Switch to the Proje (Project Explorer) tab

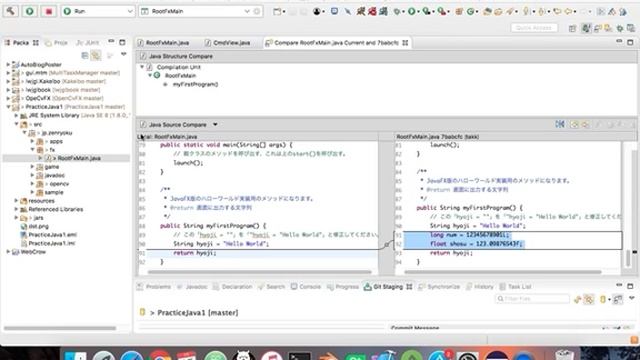tap(57, 42)
